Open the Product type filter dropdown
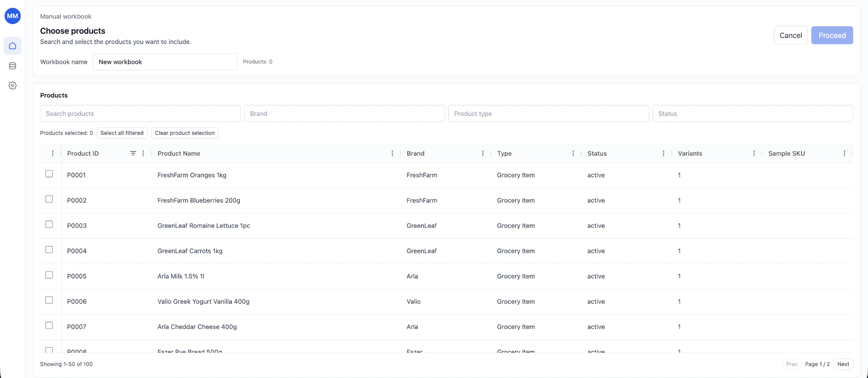Screen dimensions: 868x378 point(548,113)
